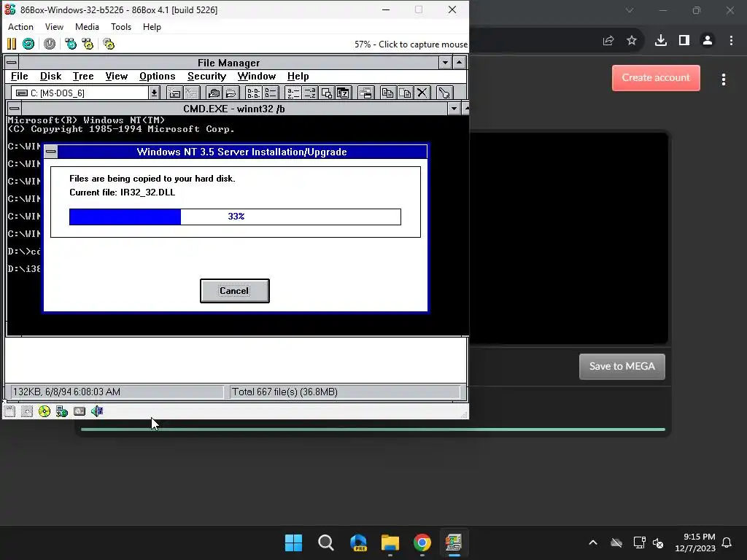
Task: Click Connect Network Drive toolbar icon
Action: click(x=175, y=93)
